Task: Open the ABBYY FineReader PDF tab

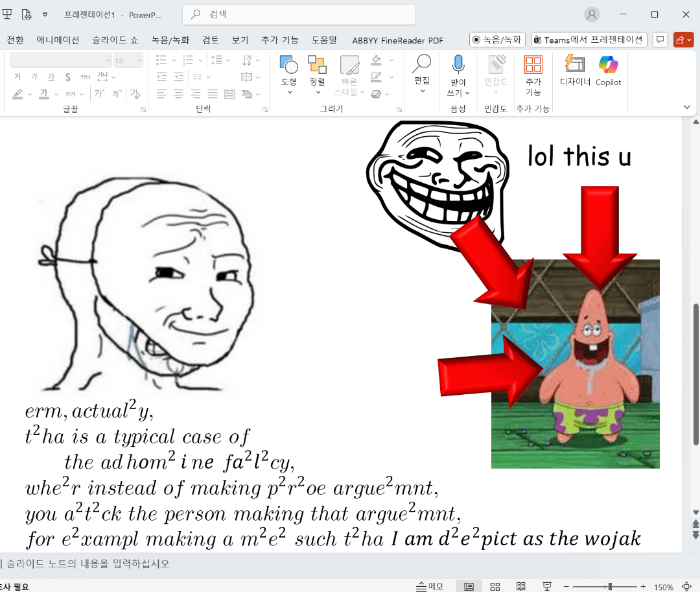Action: [x=397, y=40]
